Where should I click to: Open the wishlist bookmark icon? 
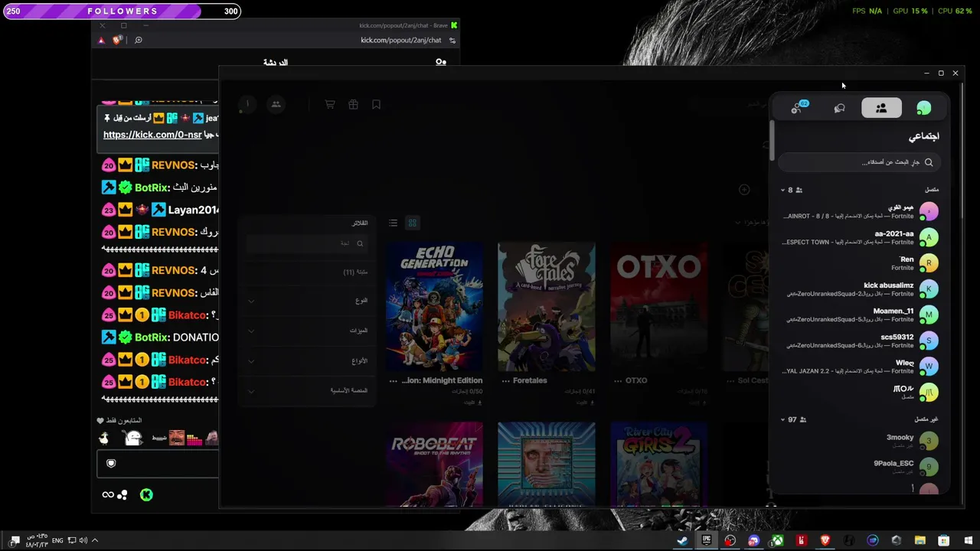coord(376,105)
